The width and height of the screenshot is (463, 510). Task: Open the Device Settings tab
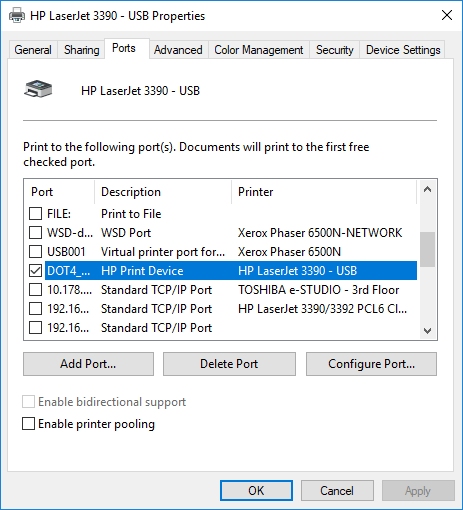pos(403,50)
